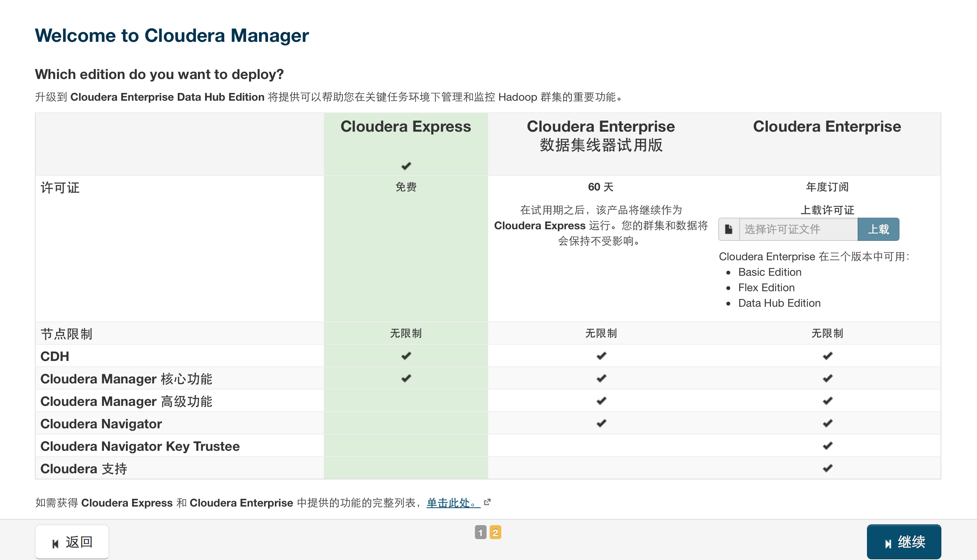The height and width of the screenshot is (560, 977).
Task: Click the 选择许可证文件 license file field
Action: click(798, 229)
